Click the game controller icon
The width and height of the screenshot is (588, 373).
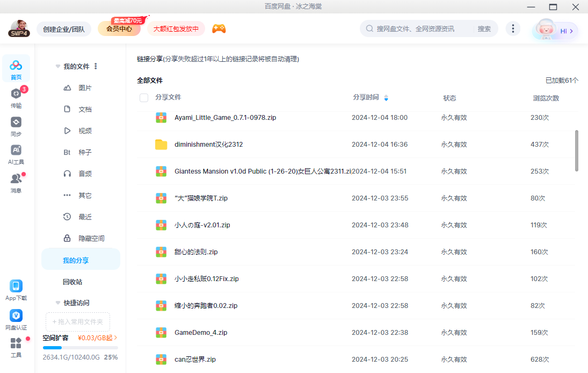coord(219,28)
